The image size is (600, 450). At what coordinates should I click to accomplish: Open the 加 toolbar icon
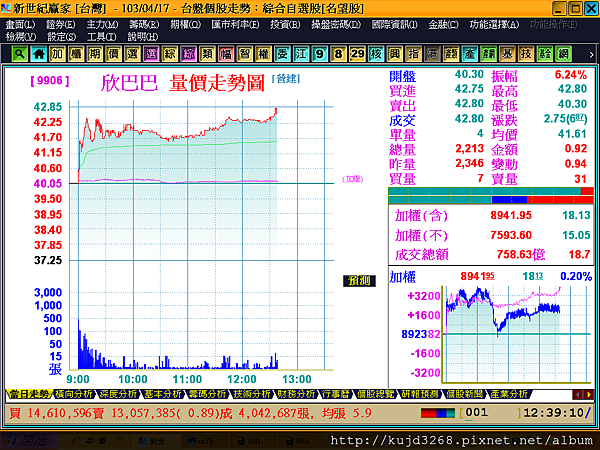(57, 54)
